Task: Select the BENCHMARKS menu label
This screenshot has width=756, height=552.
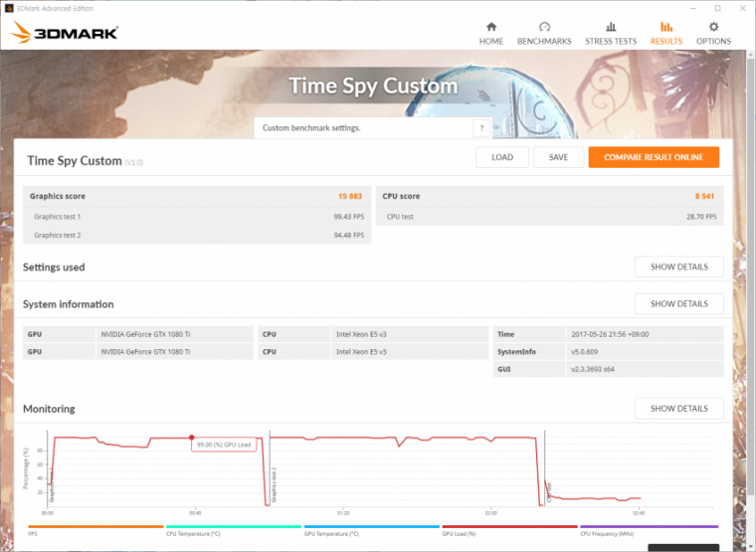Action: [544, 42]
